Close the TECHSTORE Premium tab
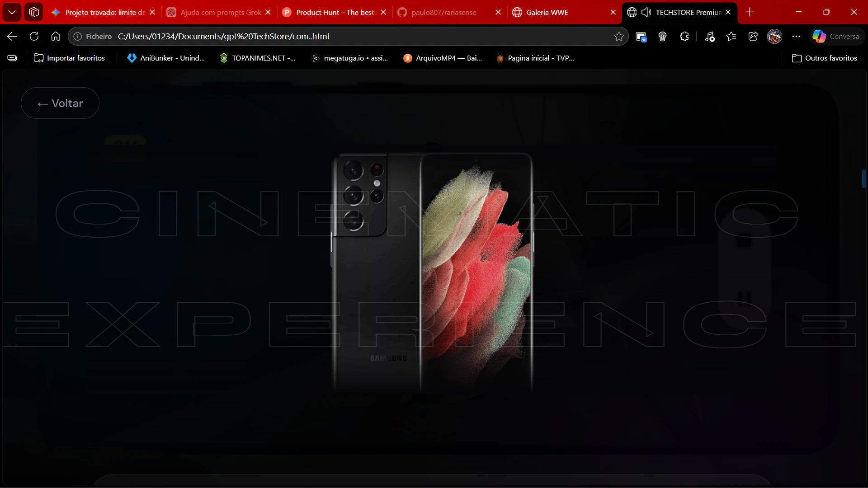 (728, 12)
